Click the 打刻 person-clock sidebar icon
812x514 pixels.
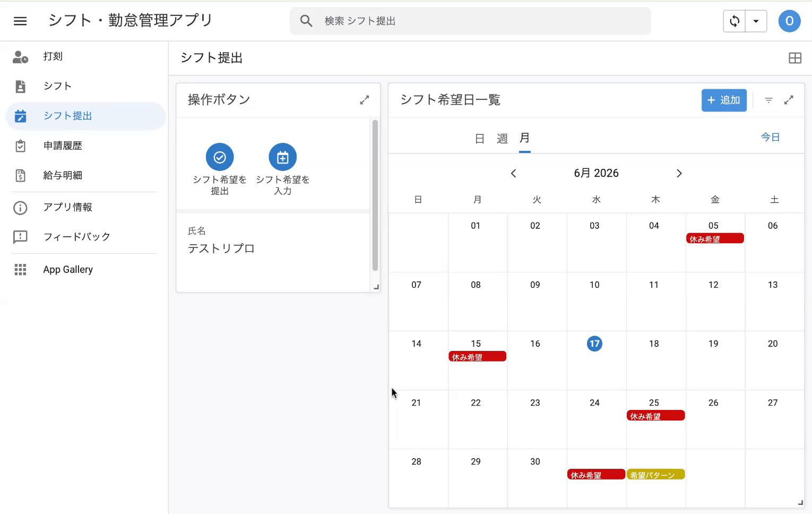point(20,57)
